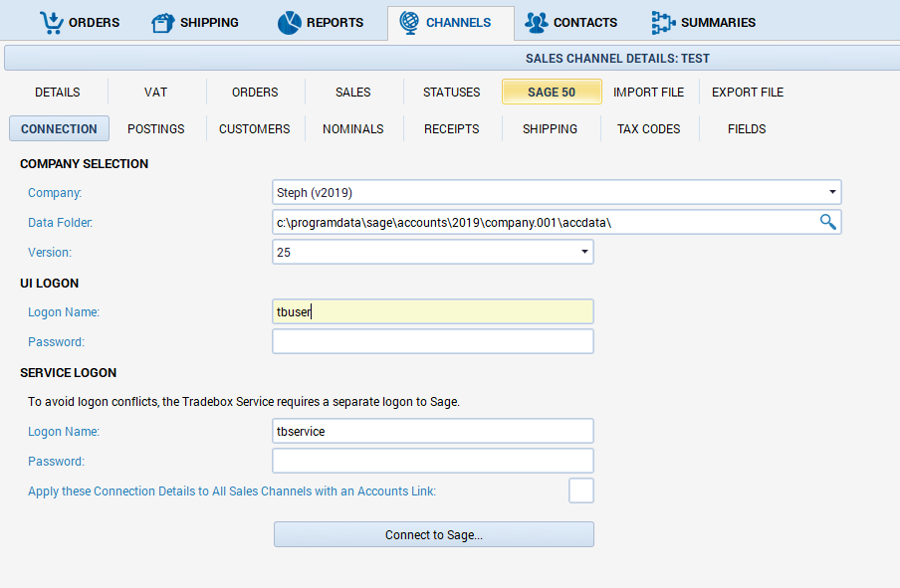The width and height of the screenshot is (900, 588).
Task: Open the Import File tab
Action: pos(648,92)
